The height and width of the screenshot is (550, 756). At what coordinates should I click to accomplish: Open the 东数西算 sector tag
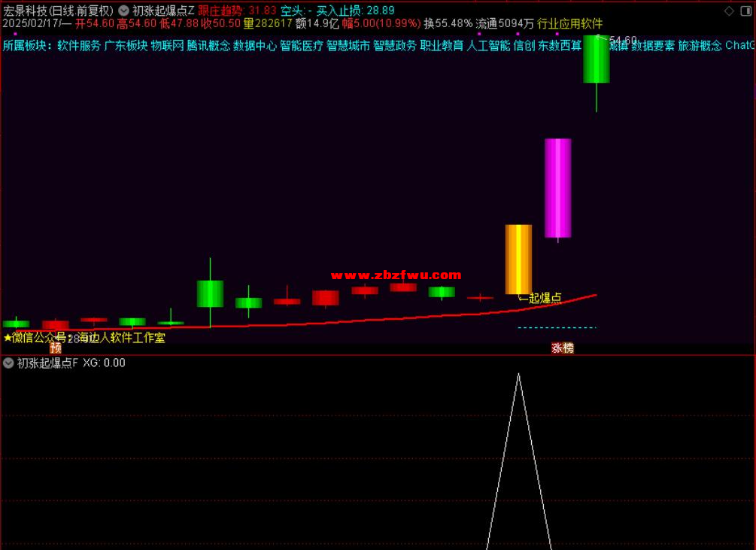[x=560, y=46]
